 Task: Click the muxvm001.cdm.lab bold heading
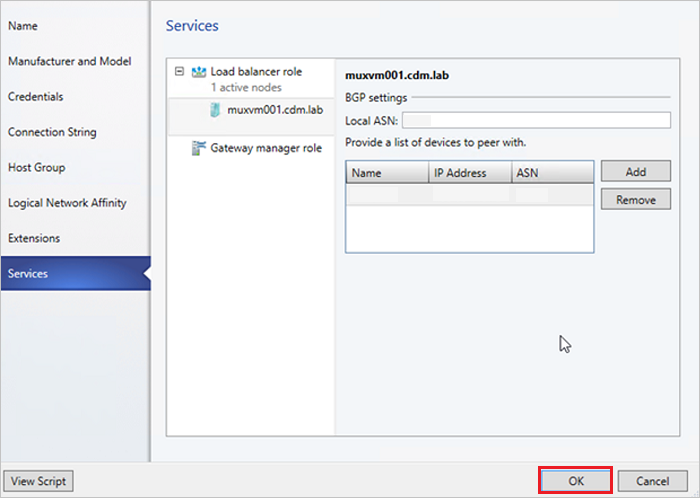[397, 75]
